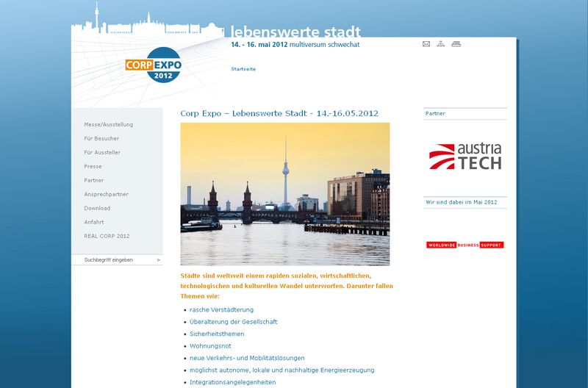This screenshot has width=588, height=388.
Task: Navigate to the Download page
Action: tap(97, 209)
